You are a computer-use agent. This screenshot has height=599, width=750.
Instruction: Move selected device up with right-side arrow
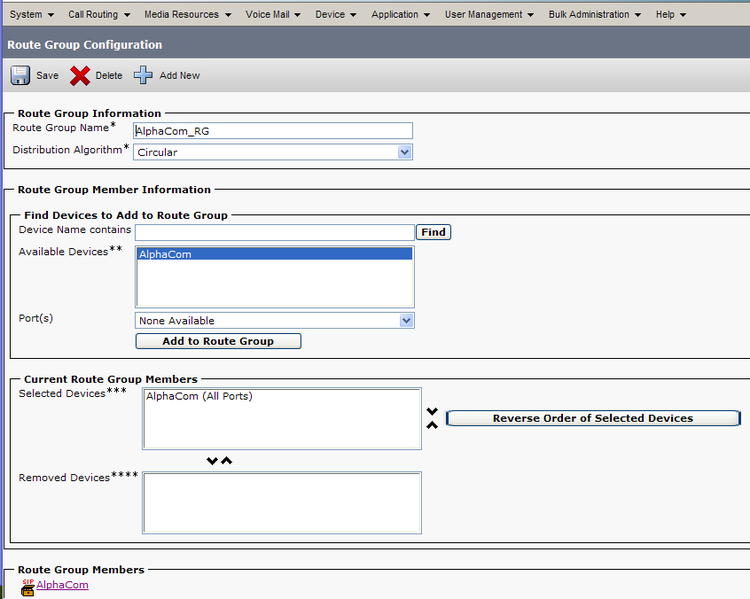(432, 425)
